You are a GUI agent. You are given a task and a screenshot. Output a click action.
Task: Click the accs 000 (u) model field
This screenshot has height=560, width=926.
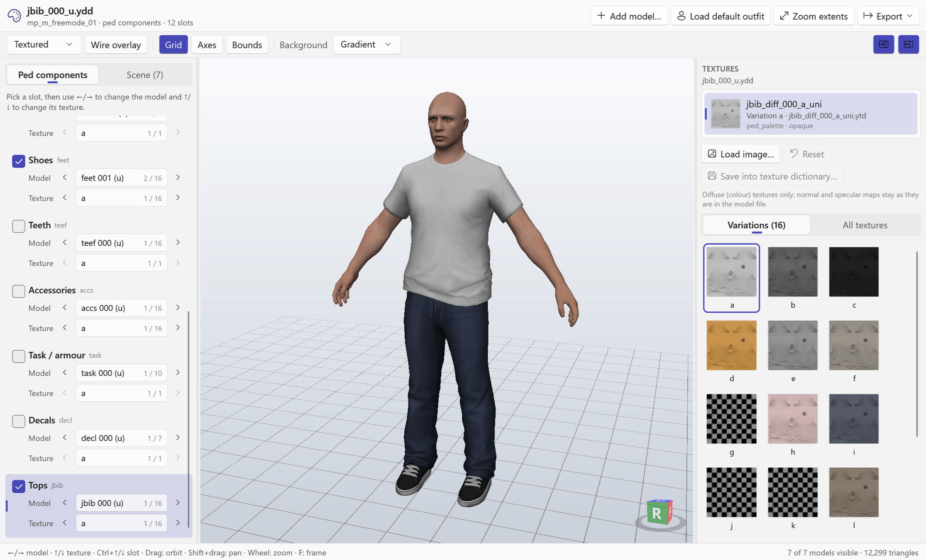click(x=121, y=308)
